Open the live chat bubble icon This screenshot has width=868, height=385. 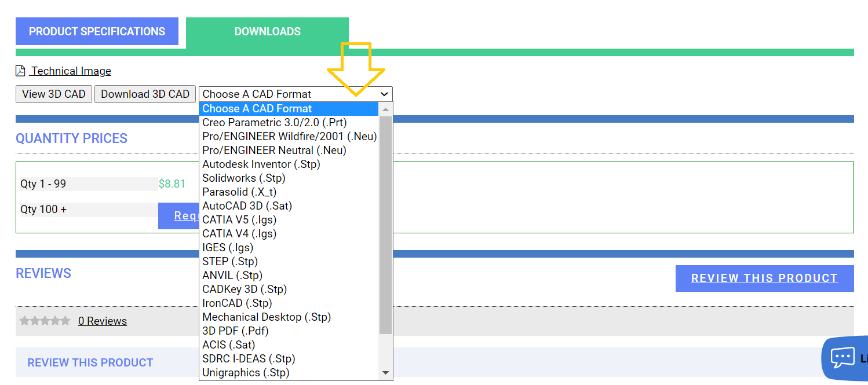(842, 357)
